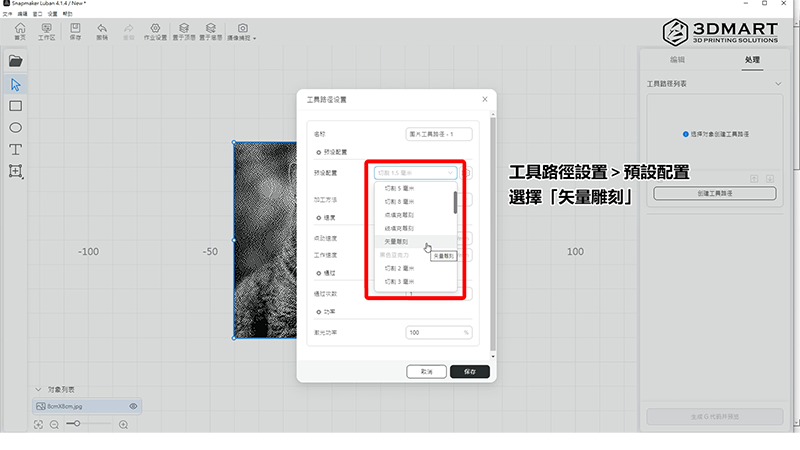Image resolution: width=800 pixels, height=450 pixels.
Task: Click the Home (首页) toolbar icon
Action: click(x=18, y=31)
